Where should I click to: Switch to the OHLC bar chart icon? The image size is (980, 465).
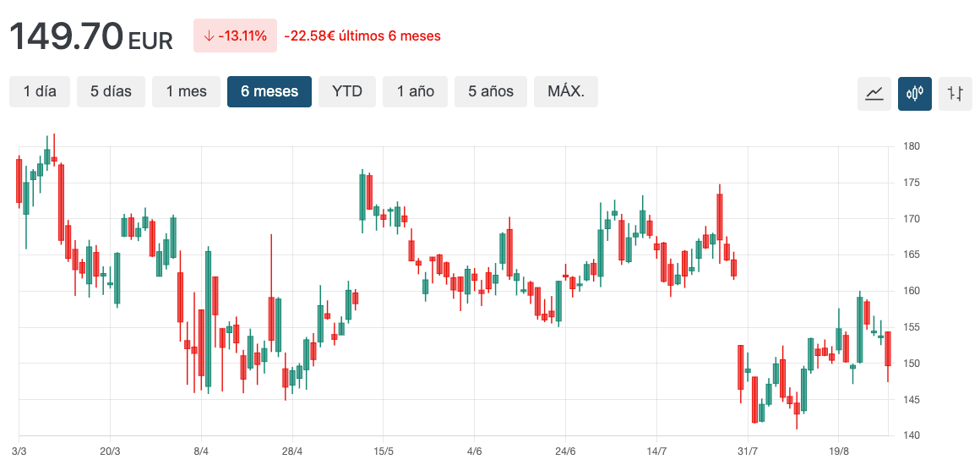955,93
